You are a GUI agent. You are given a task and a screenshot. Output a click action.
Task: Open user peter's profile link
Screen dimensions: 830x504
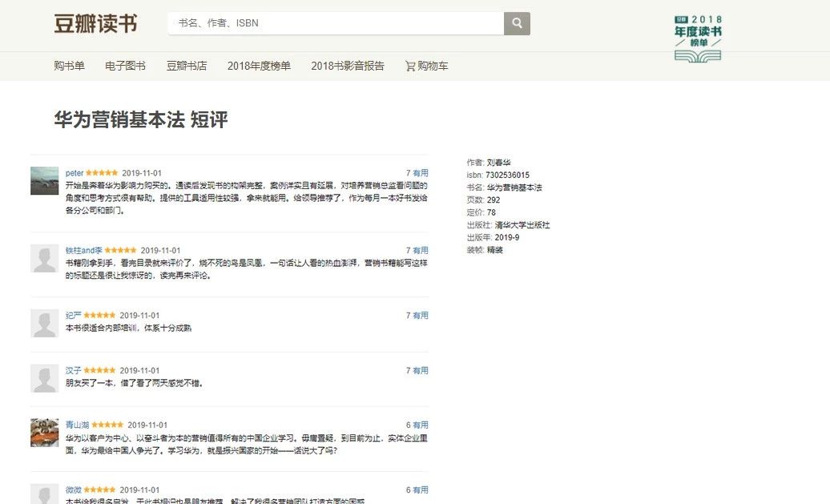(75, 173)
